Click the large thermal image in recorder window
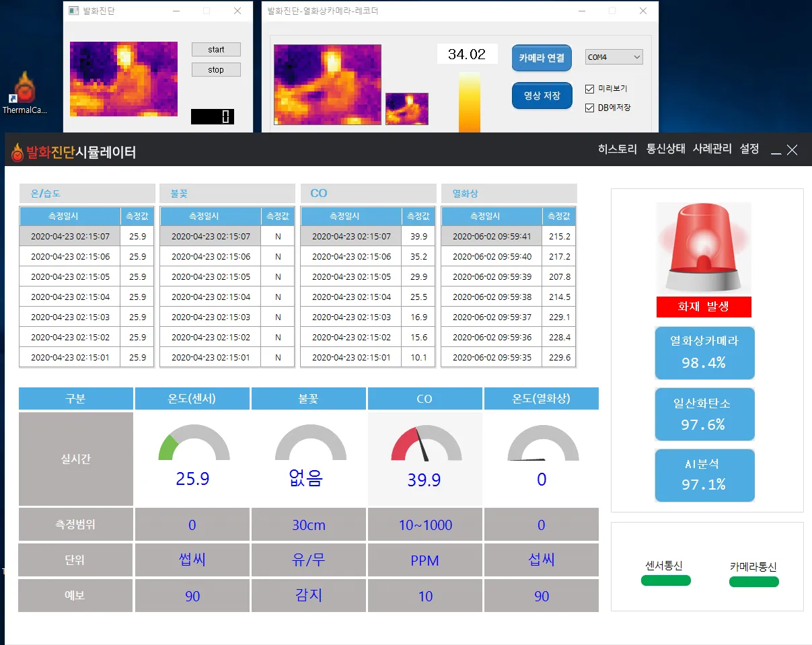This screenshot has height=645, width=812. pos(328,85)
